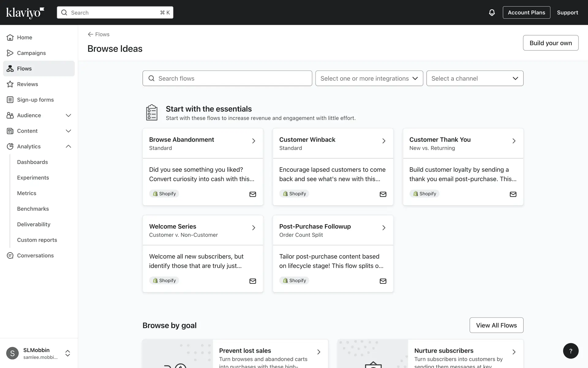
Task: Open the Select a channel dropdown
Action: click(x=475, y=79)
